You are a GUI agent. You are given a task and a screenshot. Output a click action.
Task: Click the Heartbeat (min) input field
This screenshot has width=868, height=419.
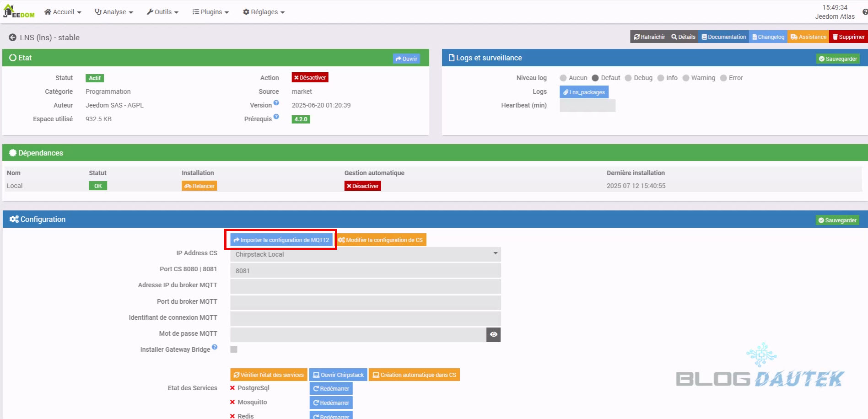(587, 106)
